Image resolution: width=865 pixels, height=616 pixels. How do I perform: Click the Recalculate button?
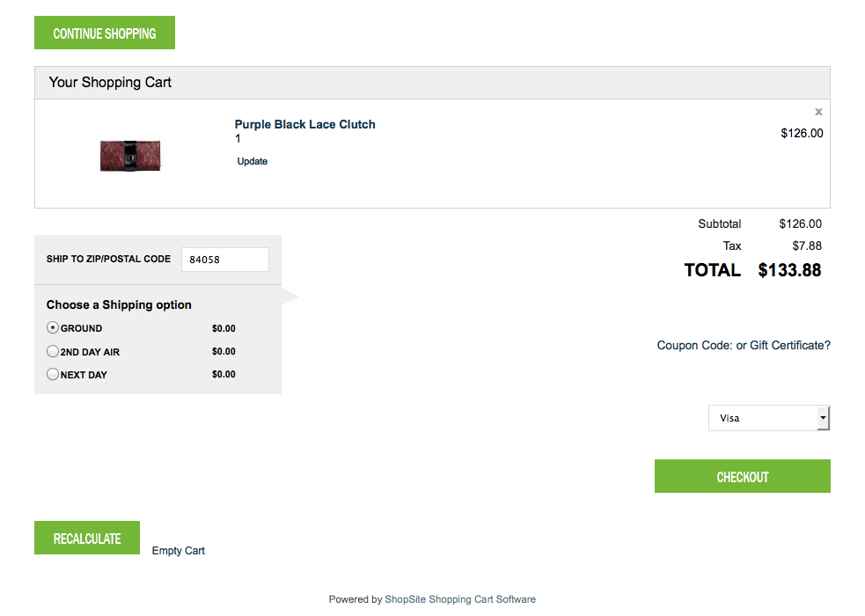click(x=87, y=539)
